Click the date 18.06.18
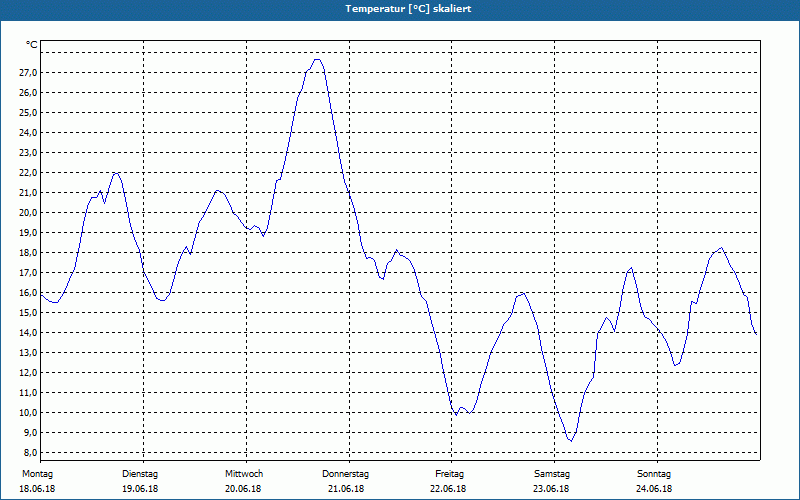 pos(37,489)
